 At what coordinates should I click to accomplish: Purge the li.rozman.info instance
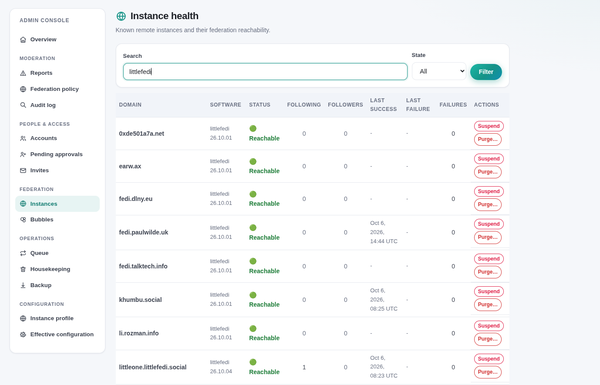(488, 339)
